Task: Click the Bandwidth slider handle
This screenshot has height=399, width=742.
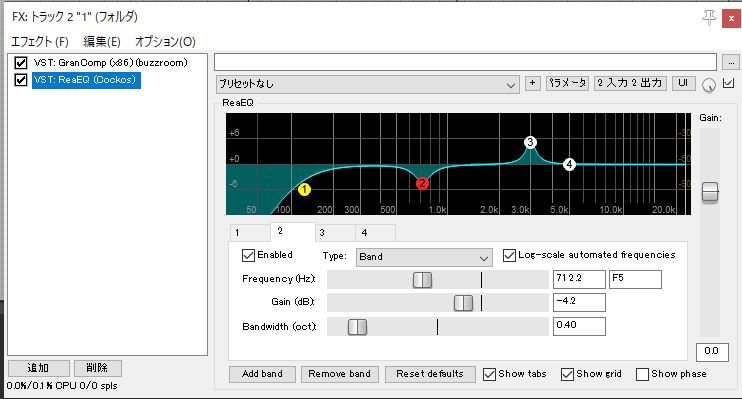Action: 357,327
